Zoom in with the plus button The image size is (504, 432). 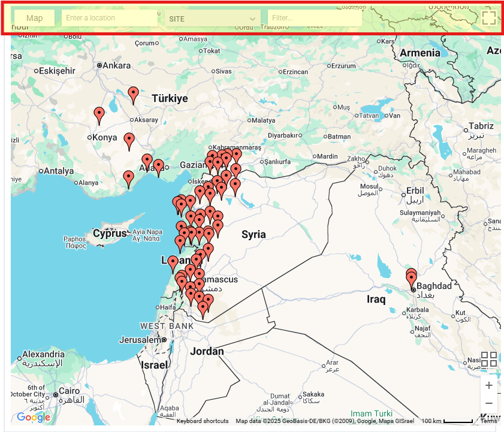point(489,385)
